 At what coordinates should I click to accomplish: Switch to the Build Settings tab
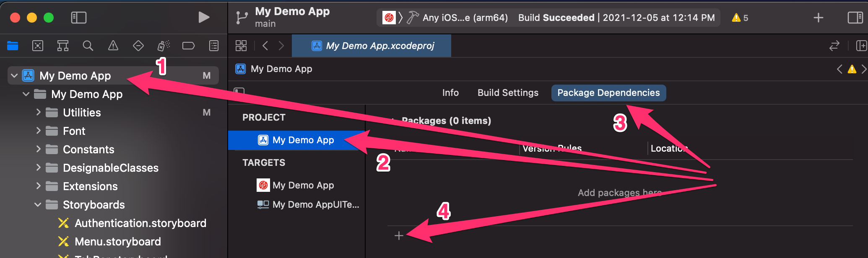pos(508,93)
